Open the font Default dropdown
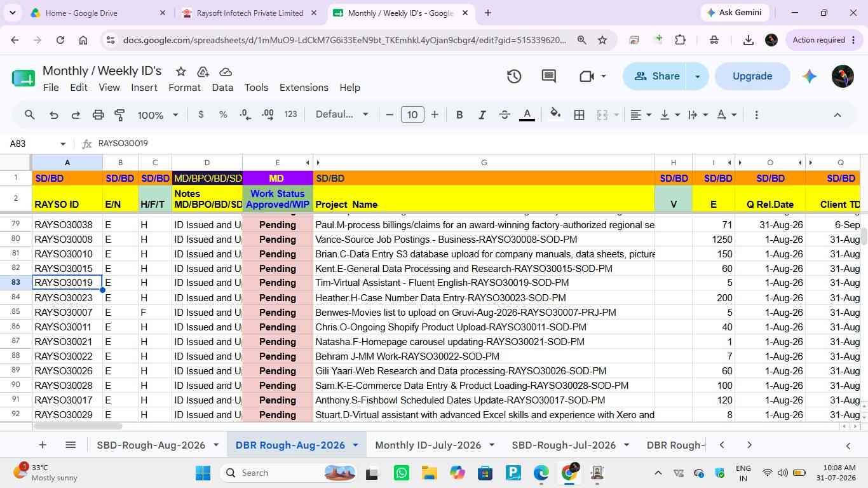 click(x=342, y=114)
